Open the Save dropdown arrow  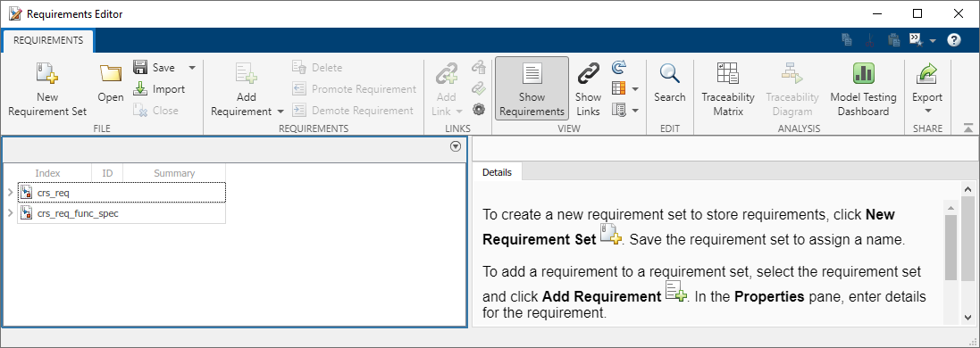coord(191,68)
